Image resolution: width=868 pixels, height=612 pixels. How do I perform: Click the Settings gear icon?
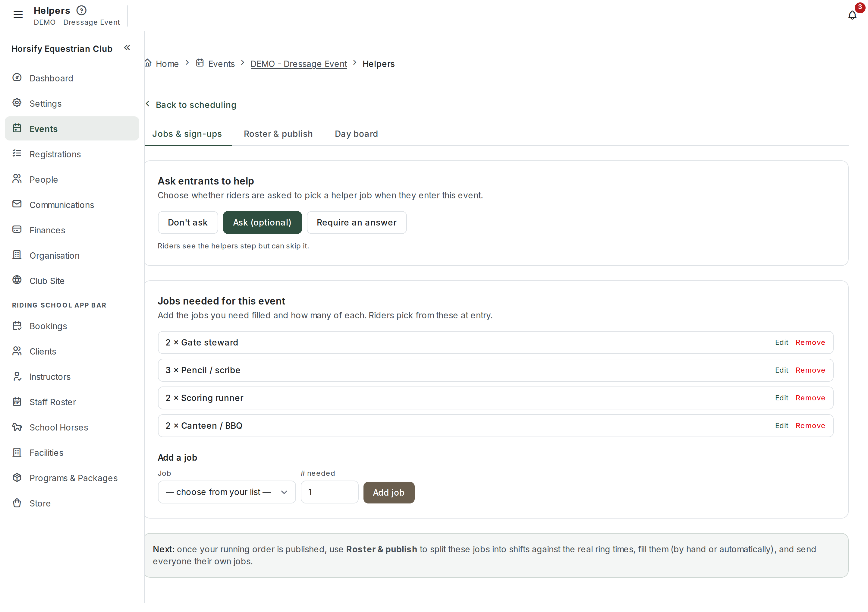[x=17, y=103]
